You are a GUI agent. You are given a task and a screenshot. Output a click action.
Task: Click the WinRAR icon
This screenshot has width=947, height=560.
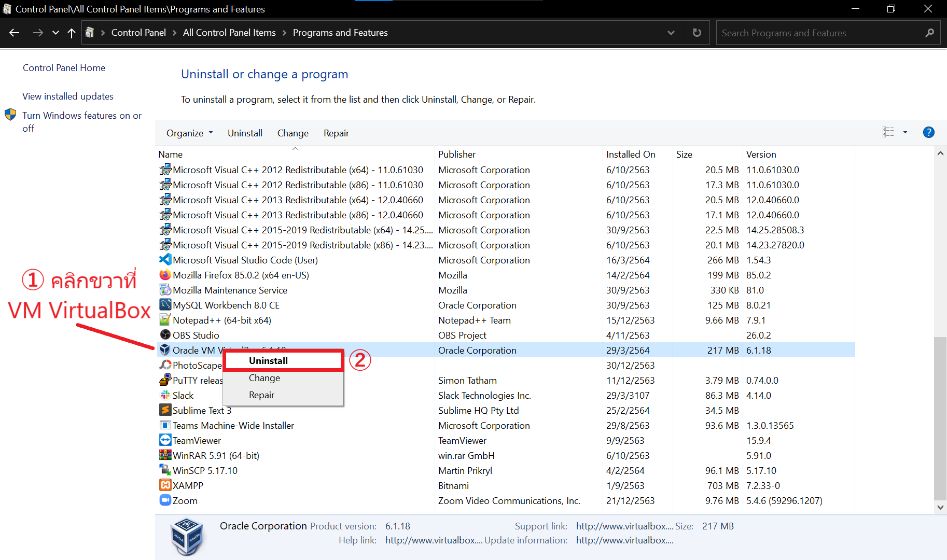(165, 455)
